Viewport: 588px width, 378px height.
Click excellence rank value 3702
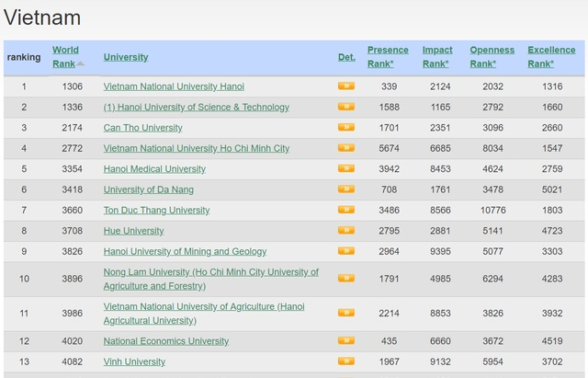point(552,361)
